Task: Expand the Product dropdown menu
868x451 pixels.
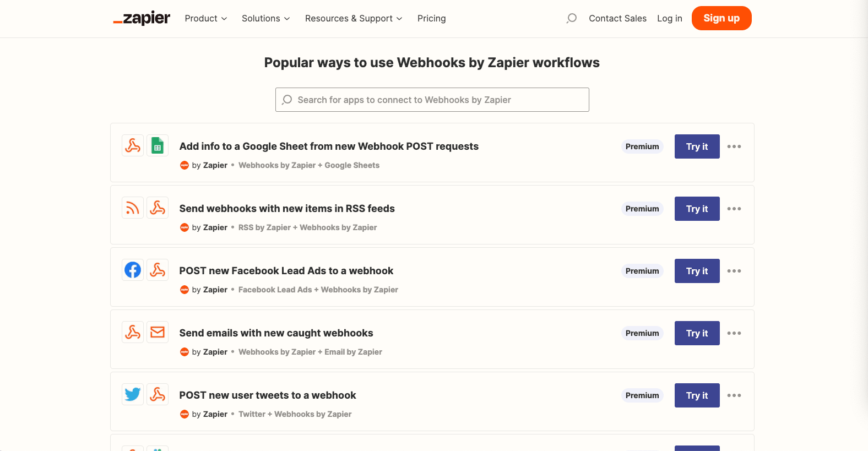Action: pyautogui.click(x=206, y=19)
